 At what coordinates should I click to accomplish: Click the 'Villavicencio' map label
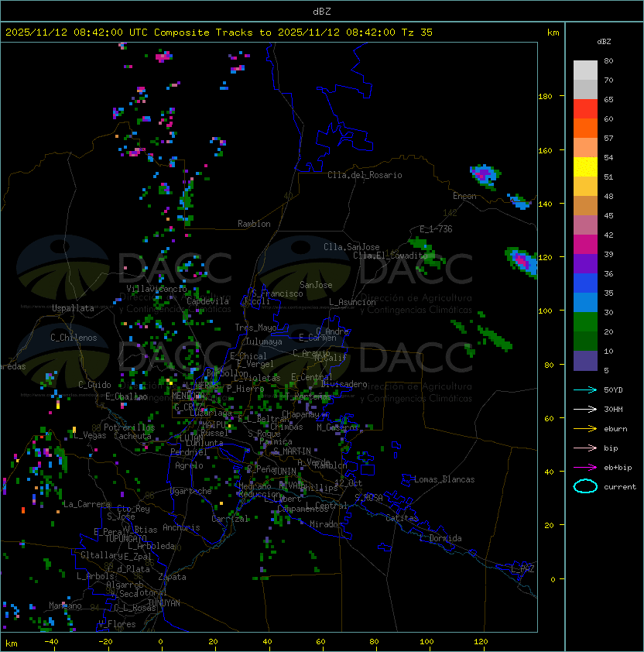156,289
